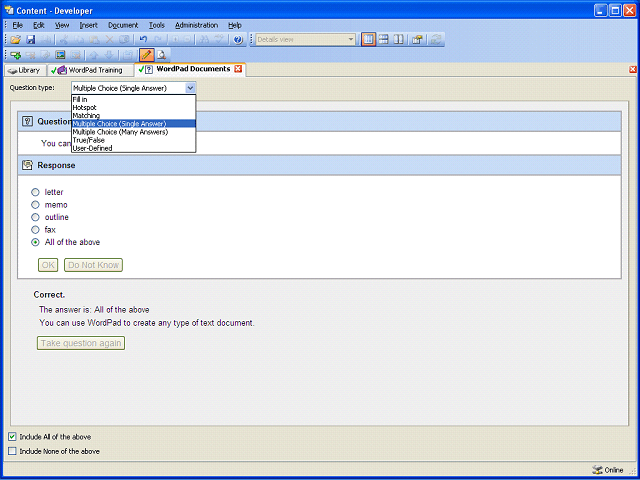This screenshot has height=480, width=640.
Task: Open the View menu
Action: pos(62,25)
